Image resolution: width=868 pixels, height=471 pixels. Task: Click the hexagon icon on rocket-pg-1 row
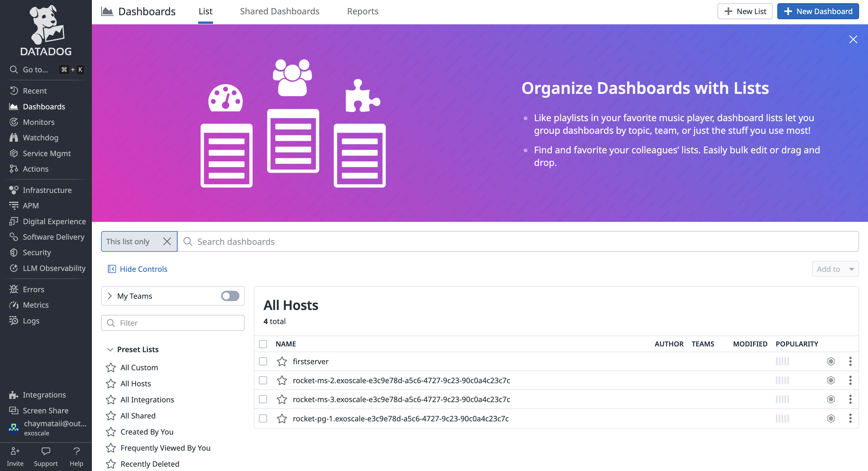[x=831, y=418]
